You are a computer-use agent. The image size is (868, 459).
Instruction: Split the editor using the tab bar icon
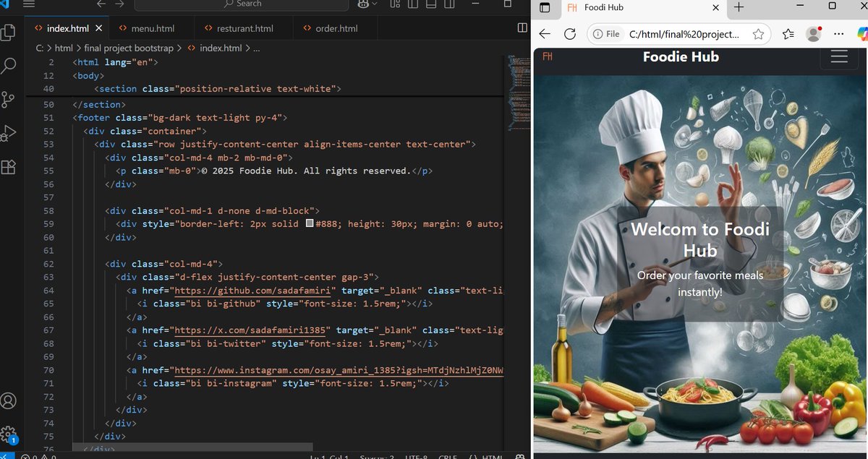coord(522,27)
